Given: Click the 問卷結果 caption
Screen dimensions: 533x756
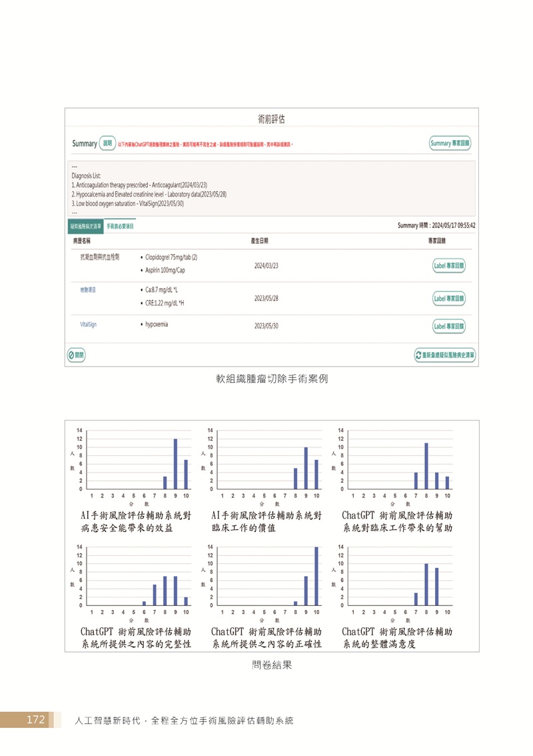Looking at the screenshot, I should (272, 665).
